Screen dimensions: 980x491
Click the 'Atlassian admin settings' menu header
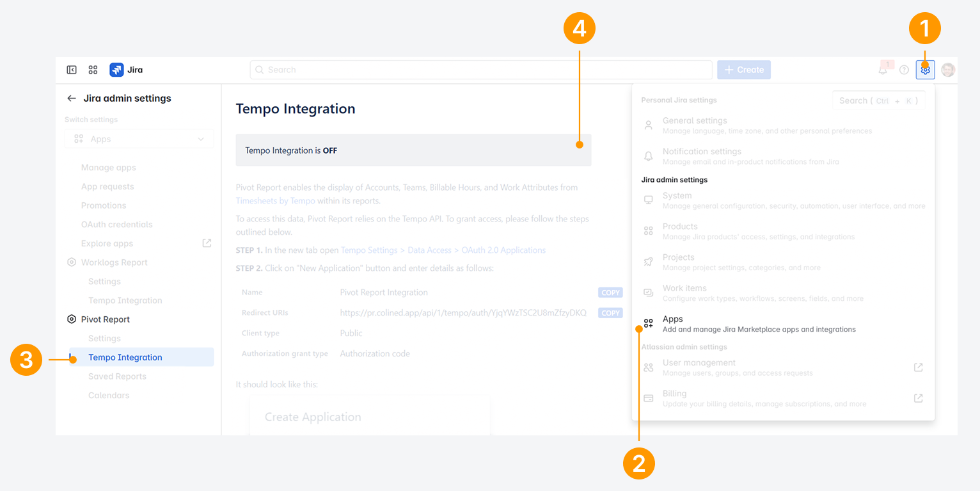(684, 347)
